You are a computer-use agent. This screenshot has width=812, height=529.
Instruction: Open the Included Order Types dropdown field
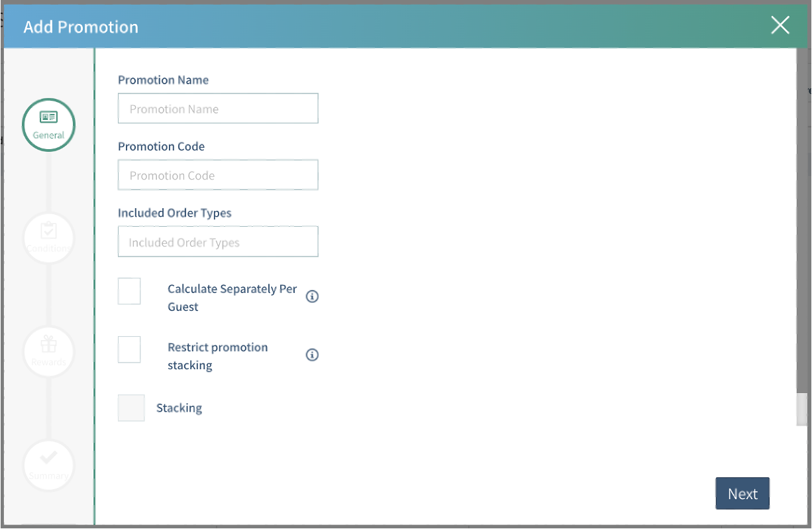218,242
